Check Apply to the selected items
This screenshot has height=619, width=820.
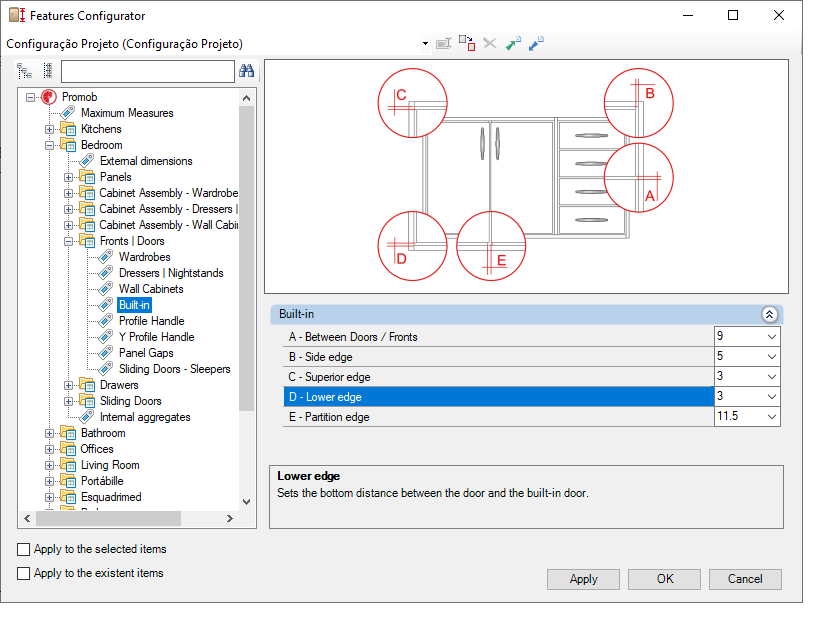tap(24, 549)
